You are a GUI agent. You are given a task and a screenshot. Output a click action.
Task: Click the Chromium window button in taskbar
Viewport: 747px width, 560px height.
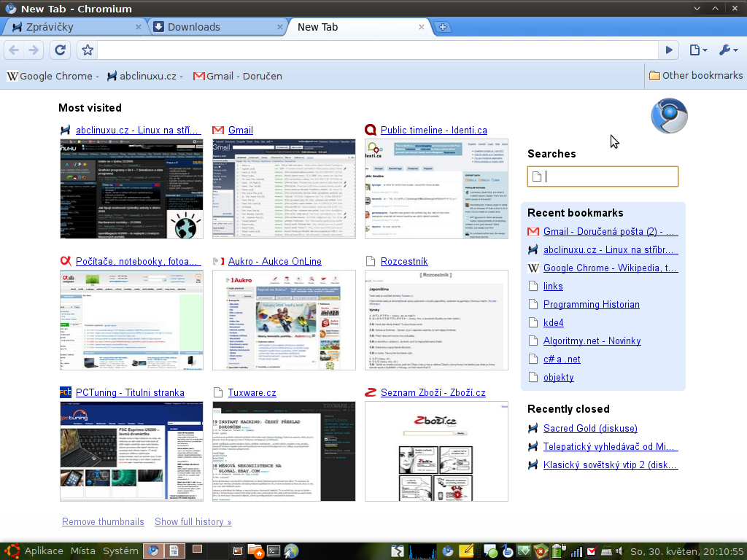point(153,551)
